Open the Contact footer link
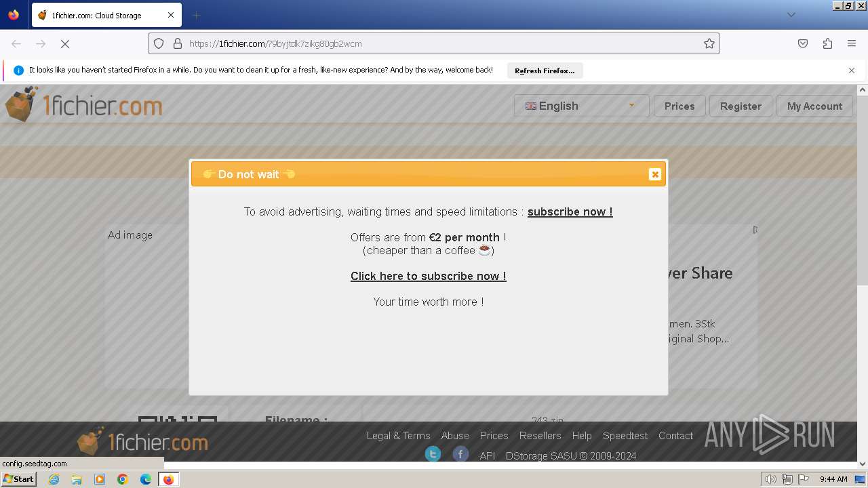The image size is (868, 488). click(675, 436)
